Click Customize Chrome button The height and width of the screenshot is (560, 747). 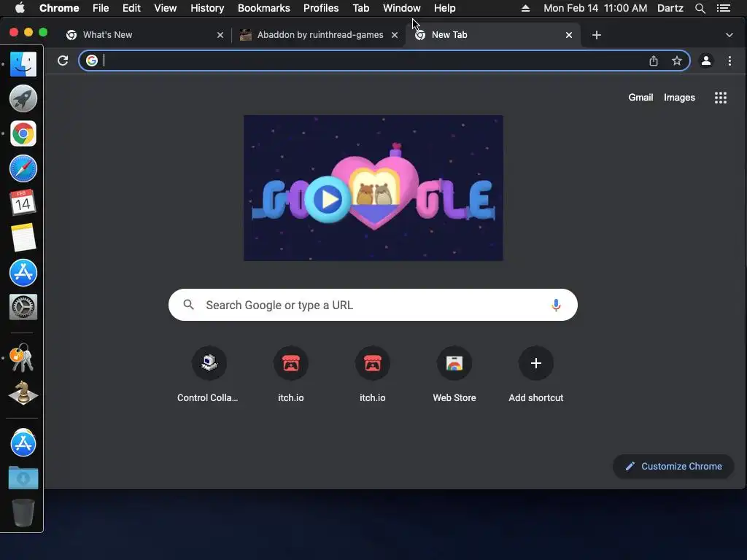[673, 466]
